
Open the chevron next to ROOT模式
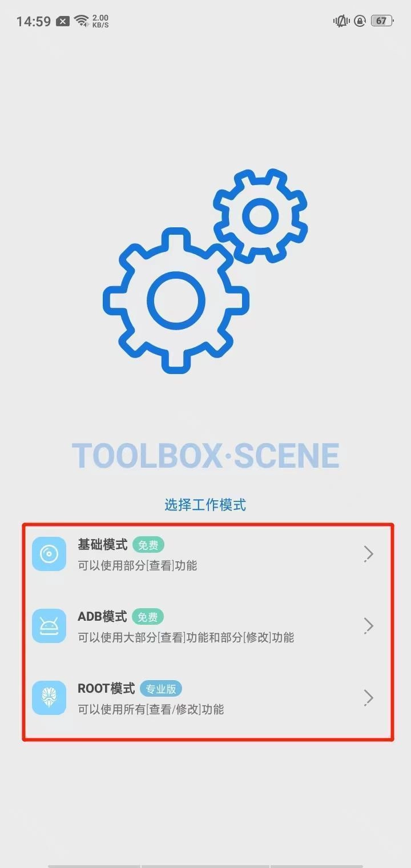[369, 698]
